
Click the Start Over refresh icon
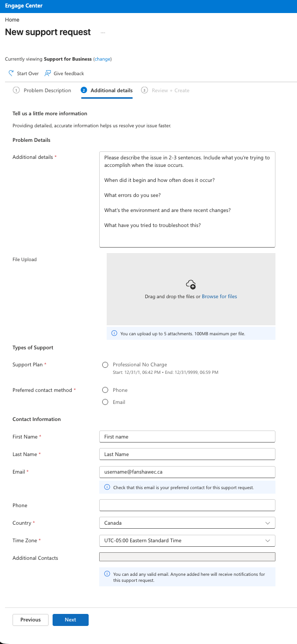coord(11,73)
